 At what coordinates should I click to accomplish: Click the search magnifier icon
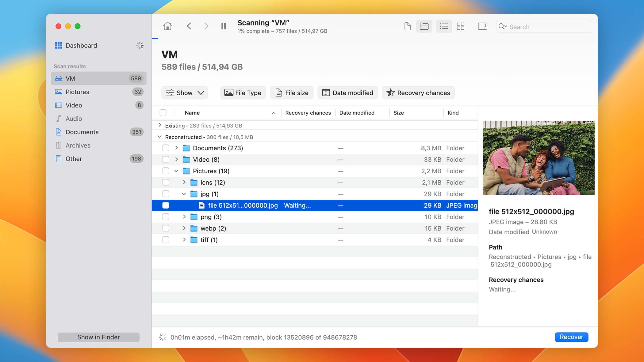502,26
